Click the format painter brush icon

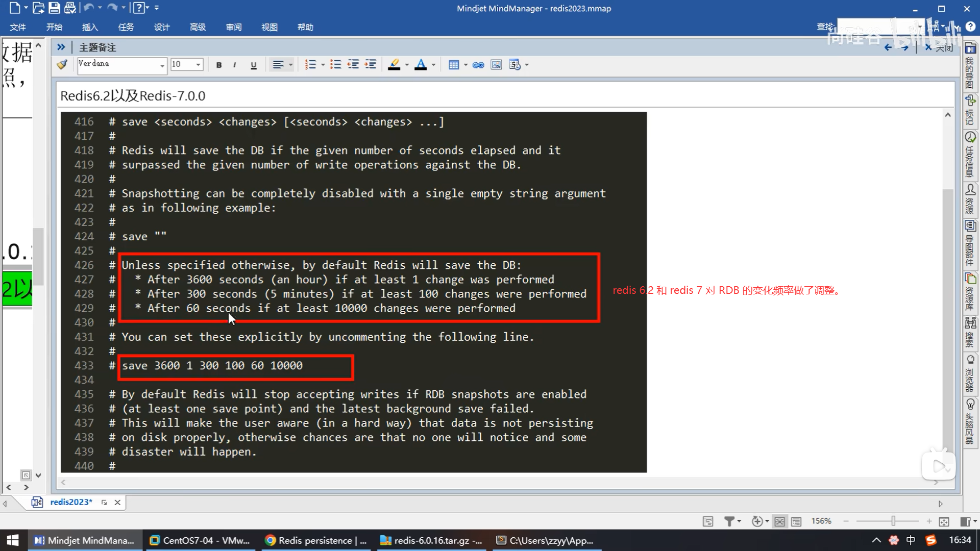coord(62,64)
